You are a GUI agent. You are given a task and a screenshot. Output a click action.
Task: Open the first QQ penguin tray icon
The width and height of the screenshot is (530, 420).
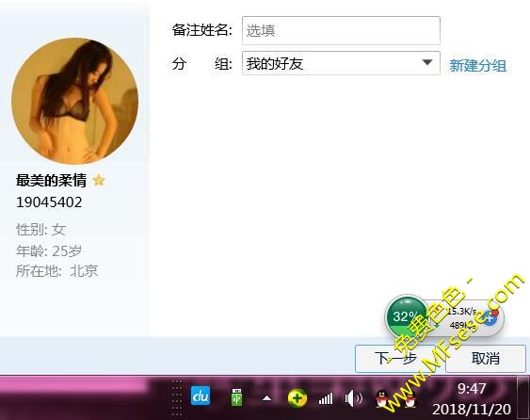pos(383,398)
